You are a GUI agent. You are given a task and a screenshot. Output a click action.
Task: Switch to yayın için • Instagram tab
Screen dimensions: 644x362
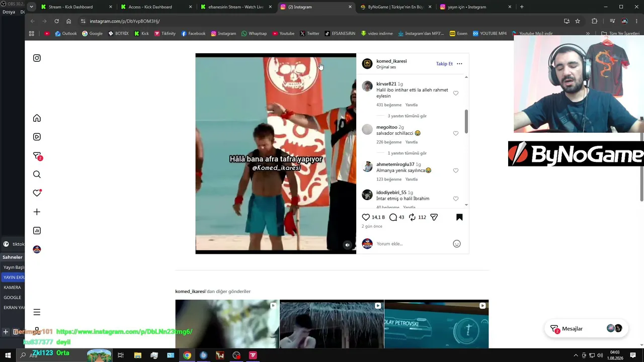(476, 7)
